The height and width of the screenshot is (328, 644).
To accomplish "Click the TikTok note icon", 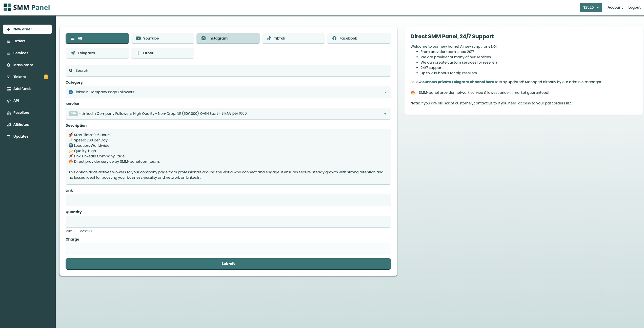I will (269, 38).
